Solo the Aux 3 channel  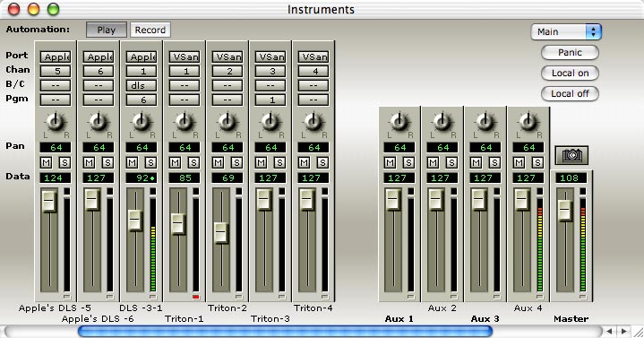click(x=494, y=163)
